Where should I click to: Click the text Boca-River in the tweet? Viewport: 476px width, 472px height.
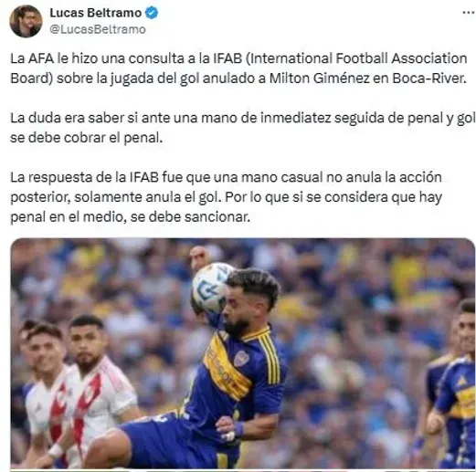[429, 79]
